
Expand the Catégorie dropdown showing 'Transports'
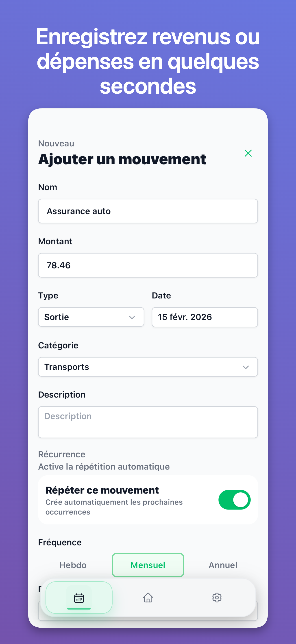(x=148, y=367)
